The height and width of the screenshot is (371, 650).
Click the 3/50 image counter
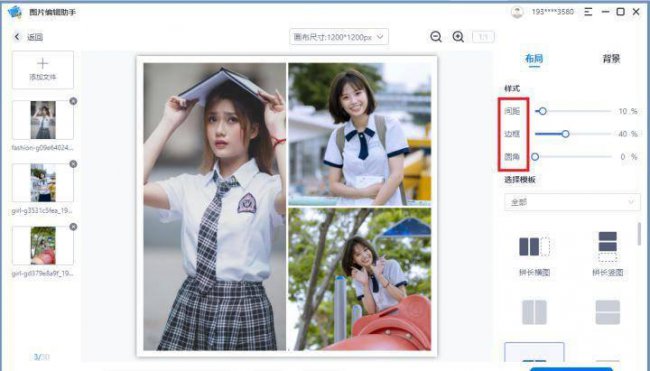pos(41,356)
